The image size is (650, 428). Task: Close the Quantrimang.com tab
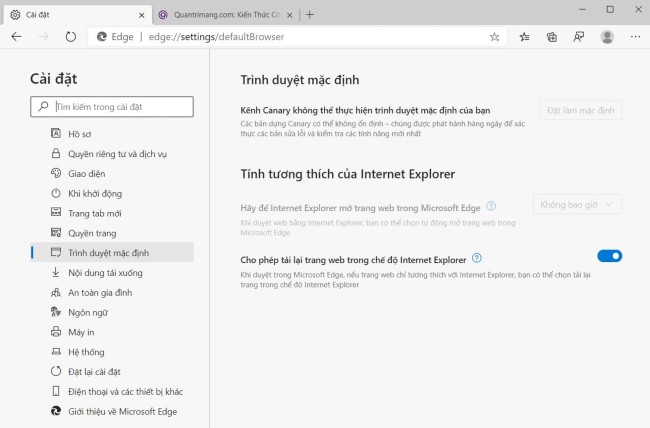point(290,15)
